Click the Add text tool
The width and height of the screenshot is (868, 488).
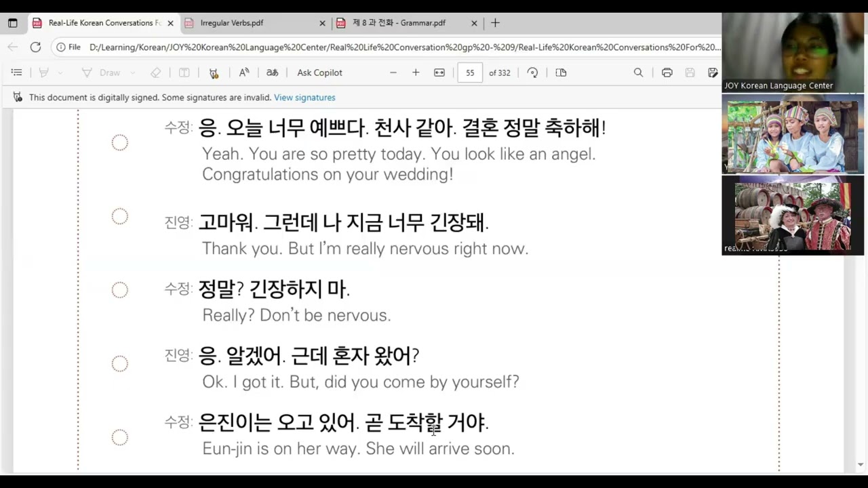[184, 73]
